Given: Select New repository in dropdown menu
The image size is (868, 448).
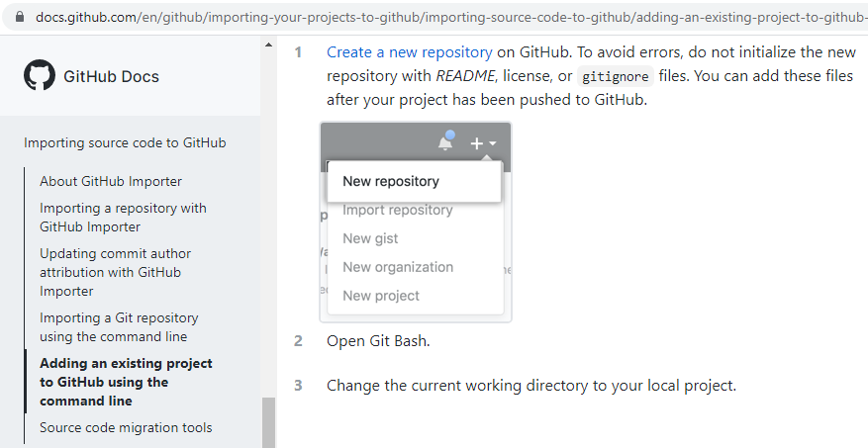Looking at the screenshot, I should tap(391, 181).
